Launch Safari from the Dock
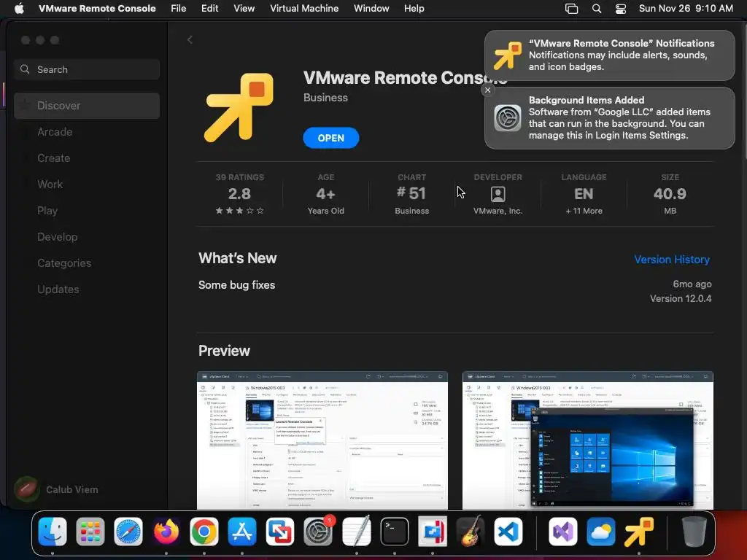Image resolution: width=747 pixels, height=560 pixels. pos(128,532)
